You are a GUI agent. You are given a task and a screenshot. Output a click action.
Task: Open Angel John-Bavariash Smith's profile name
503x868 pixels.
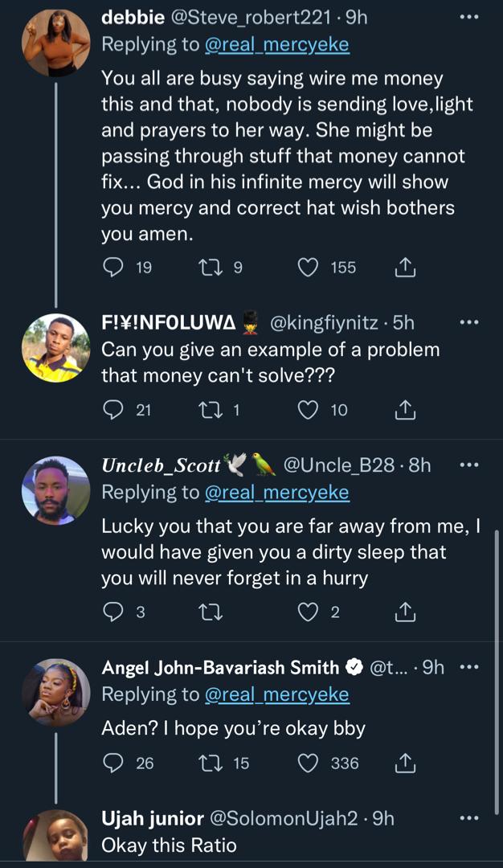(221, 667)
